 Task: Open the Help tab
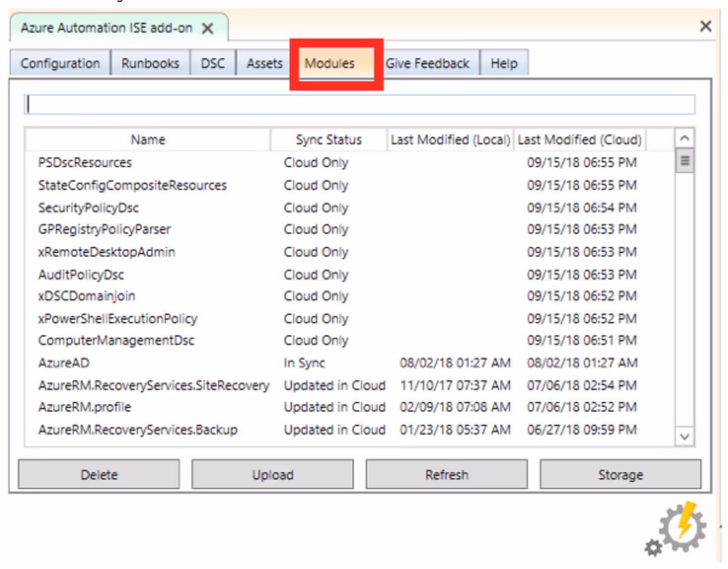point(504,63)
